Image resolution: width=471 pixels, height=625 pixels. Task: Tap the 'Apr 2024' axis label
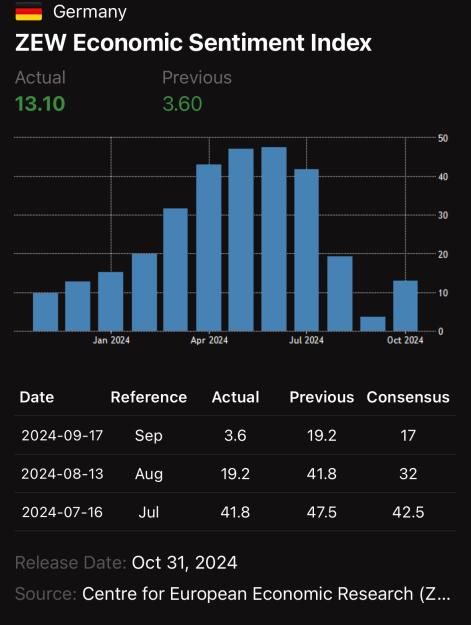tap(209, 340)
